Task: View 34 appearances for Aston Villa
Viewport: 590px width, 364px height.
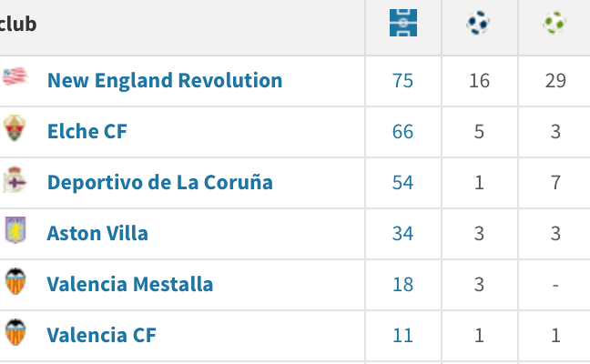Action: pyautogui.click(x=402, y=233)
